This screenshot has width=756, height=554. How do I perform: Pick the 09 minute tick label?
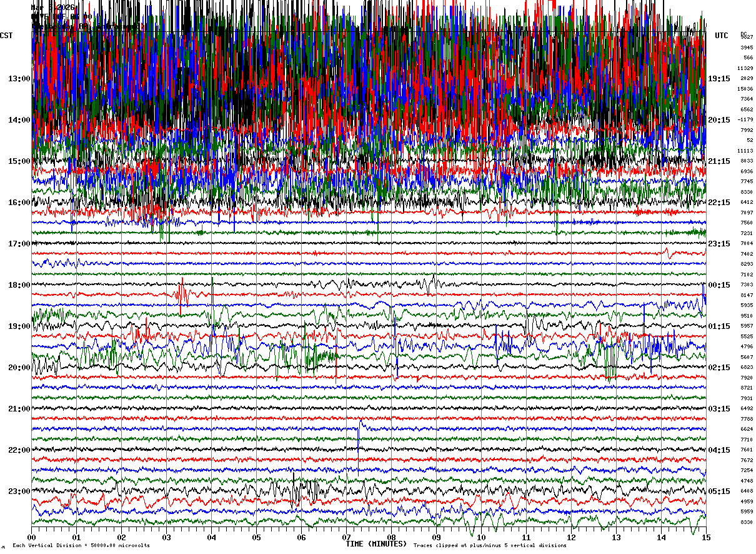coord(436,537)
